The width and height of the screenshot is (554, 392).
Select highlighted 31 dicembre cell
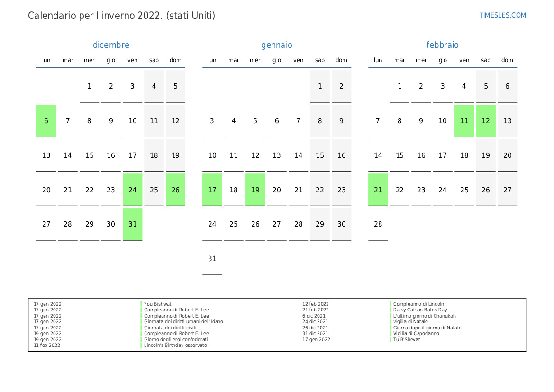(133, 224)
